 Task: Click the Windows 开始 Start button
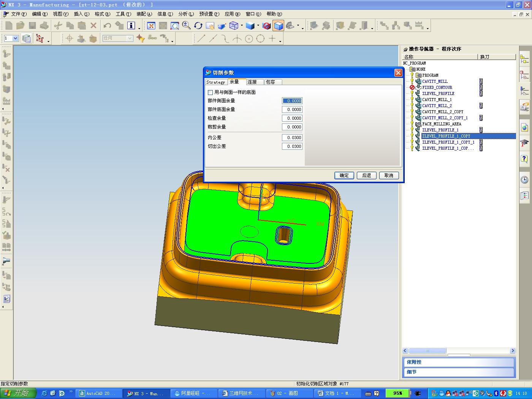(18, 393)
